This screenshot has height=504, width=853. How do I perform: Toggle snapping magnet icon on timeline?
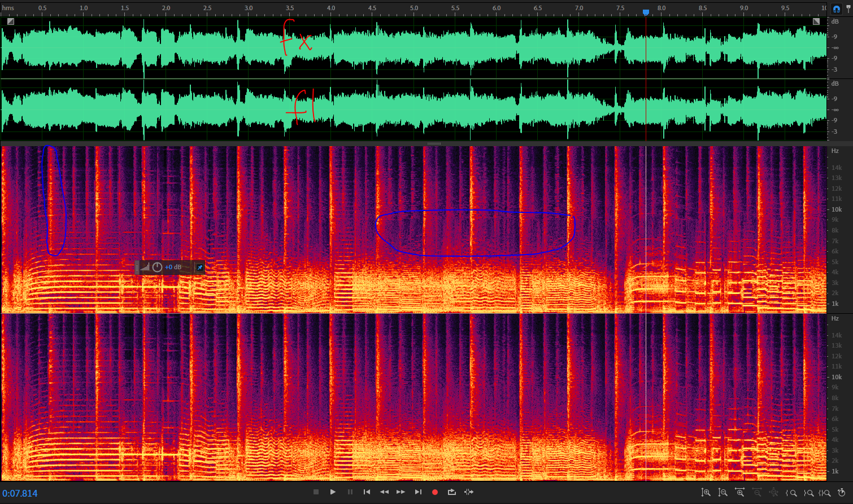[837, 8]
